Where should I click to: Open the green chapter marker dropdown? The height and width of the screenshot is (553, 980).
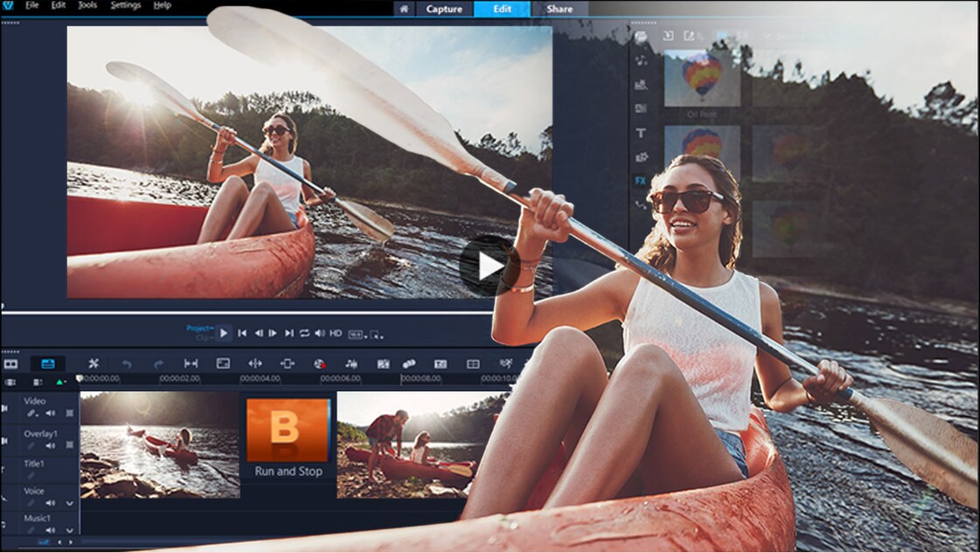pyautogui.click(x=60, y=382)
